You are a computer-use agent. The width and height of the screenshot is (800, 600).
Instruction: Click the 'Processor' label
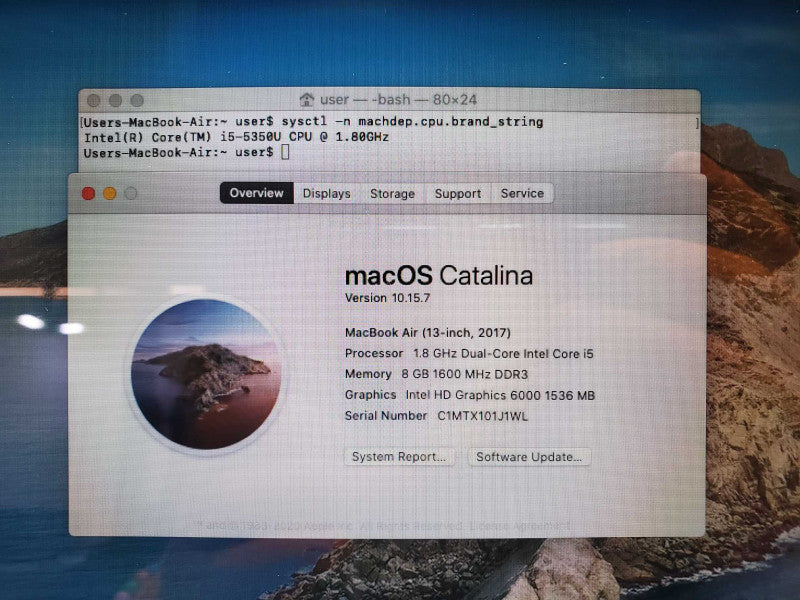coord(374,353)
